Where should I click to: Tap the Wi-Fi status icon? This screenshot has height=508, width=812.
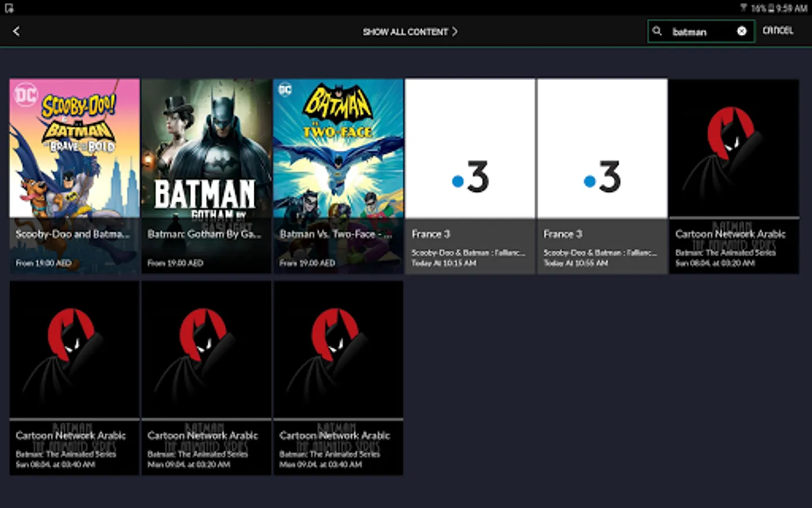744,8
